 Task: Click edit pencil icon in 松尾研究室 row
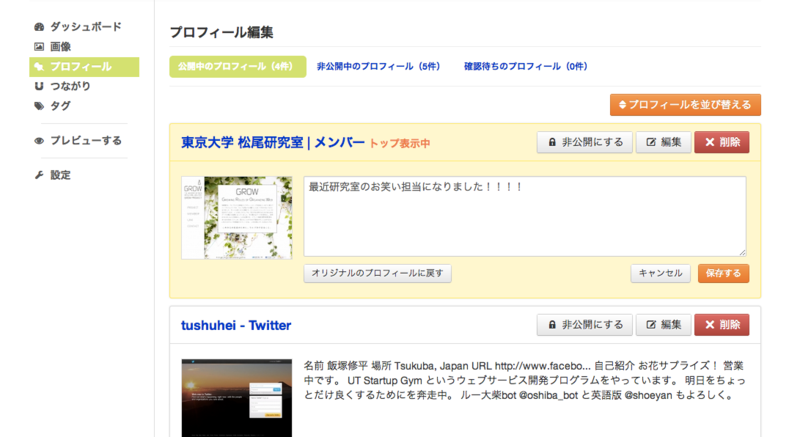pos(651,142)
